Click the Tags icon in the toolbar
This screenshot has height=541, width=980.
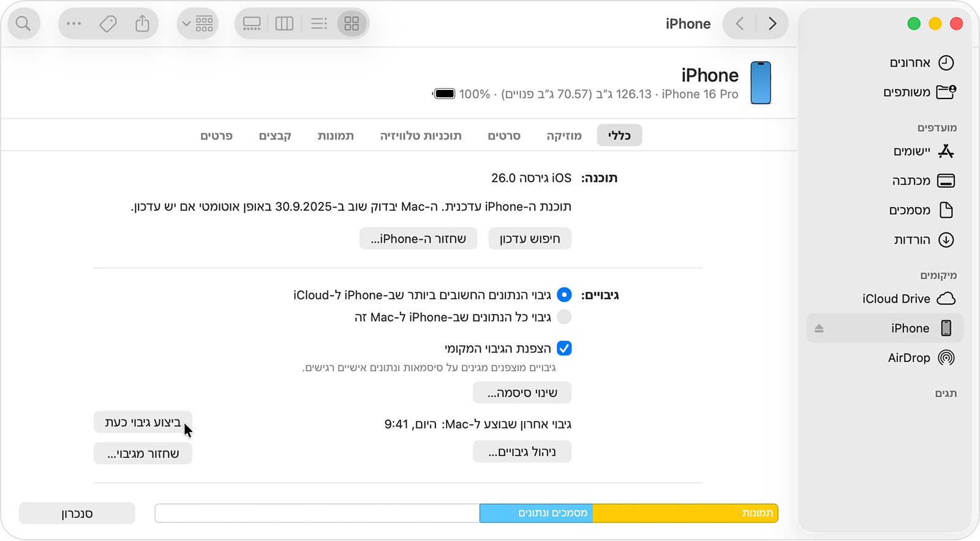pos(108,23)
